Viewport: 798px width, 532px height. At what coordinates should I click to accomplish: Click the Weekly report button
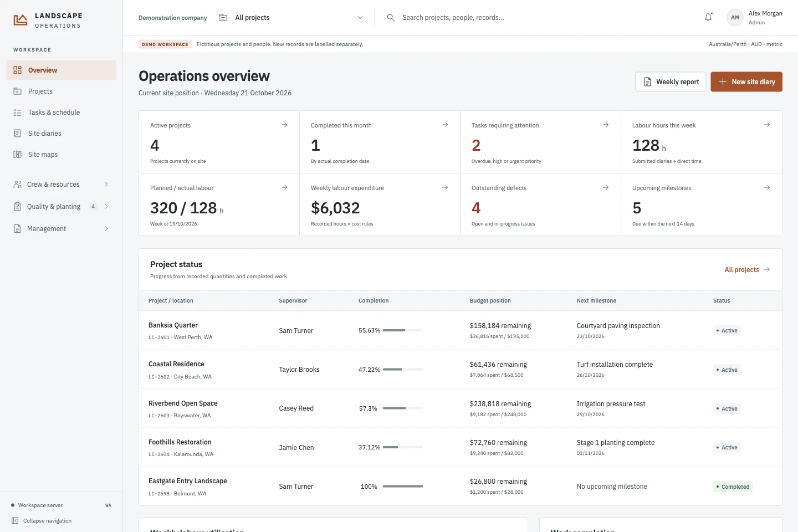pos(671,82)
